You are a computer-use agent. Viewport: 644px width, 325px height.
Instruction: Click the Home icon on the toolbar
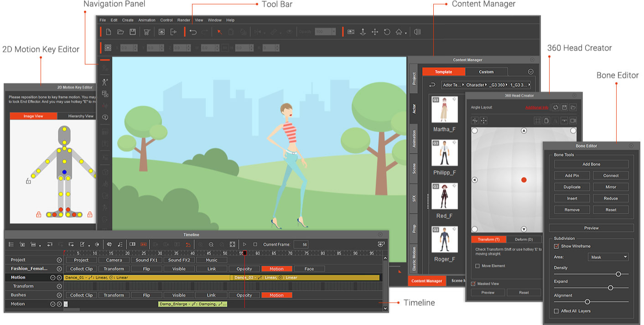pos(399,31)
